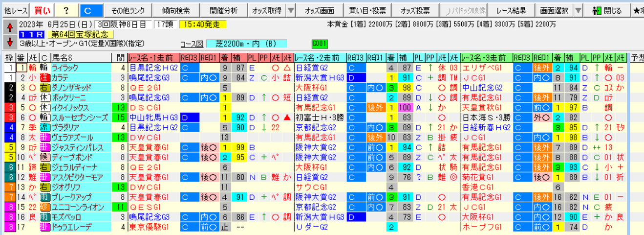Image resolution: width=644 pixels, height=235 pixels.
Task: Go to previous race with red up arrow
Action: pyautogui.click(x=9, y=26)
